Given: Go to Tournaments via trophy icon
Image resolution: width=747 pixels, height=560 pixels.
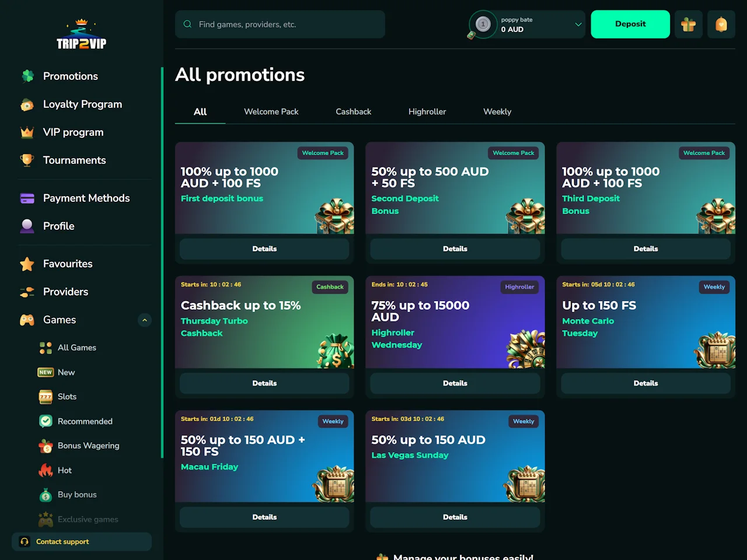Looking at the screenshot, I should (x=27, y=160).
